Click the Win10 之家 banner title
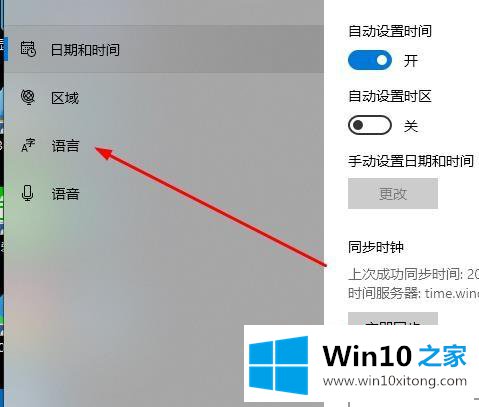The height and width of the screenshot is (407, 479). click(394, 356)
